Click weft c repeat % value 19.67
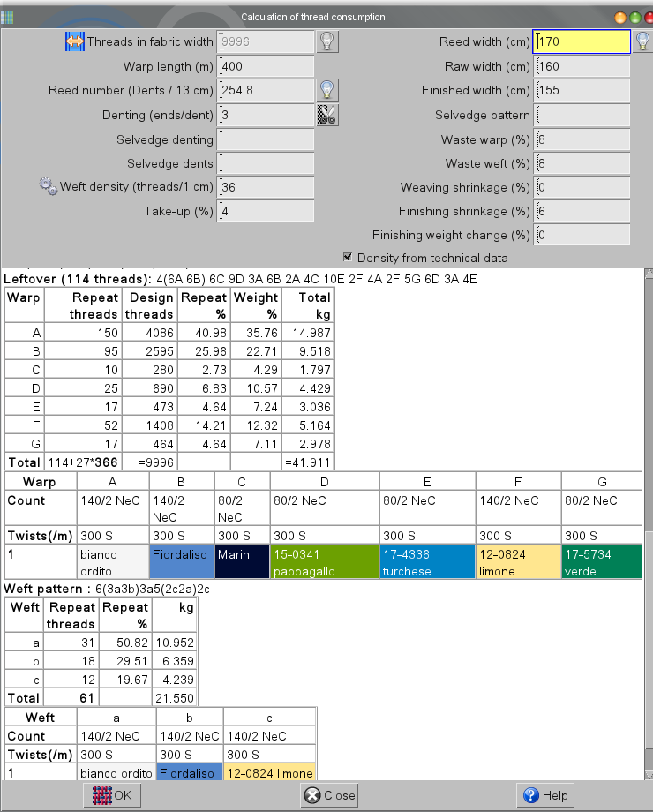This screenshot has width=653, height=812. click(125, 680)
